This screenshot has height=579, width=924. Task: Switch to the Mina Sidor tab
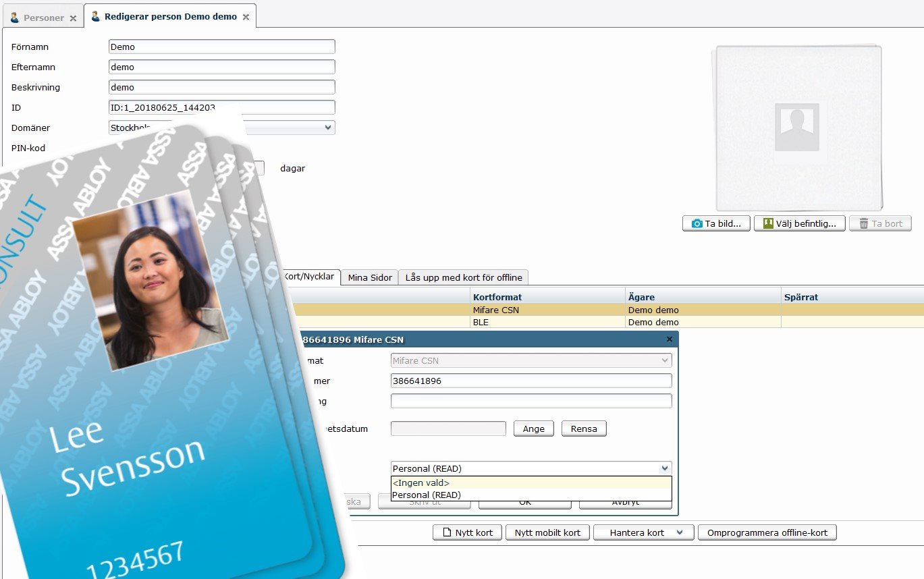pos(370,277)
